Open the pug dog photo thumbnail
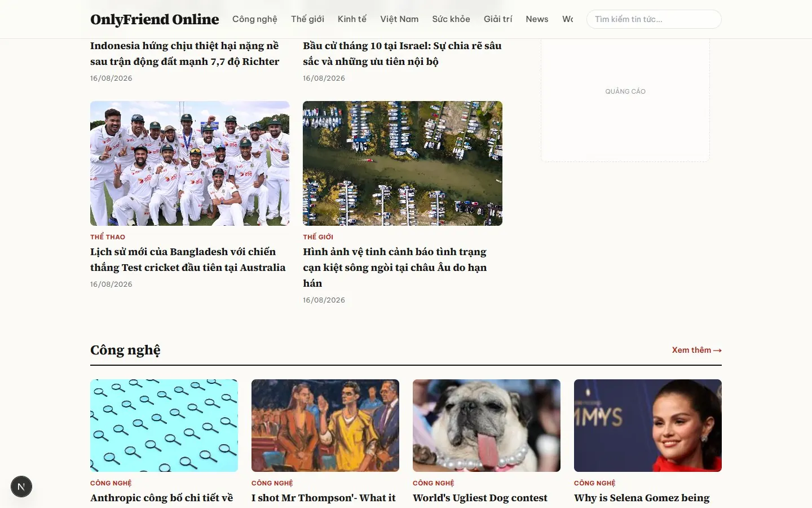The width and height of the screenshot is (812, 508). pyautogui.click(x=487, y=426)
